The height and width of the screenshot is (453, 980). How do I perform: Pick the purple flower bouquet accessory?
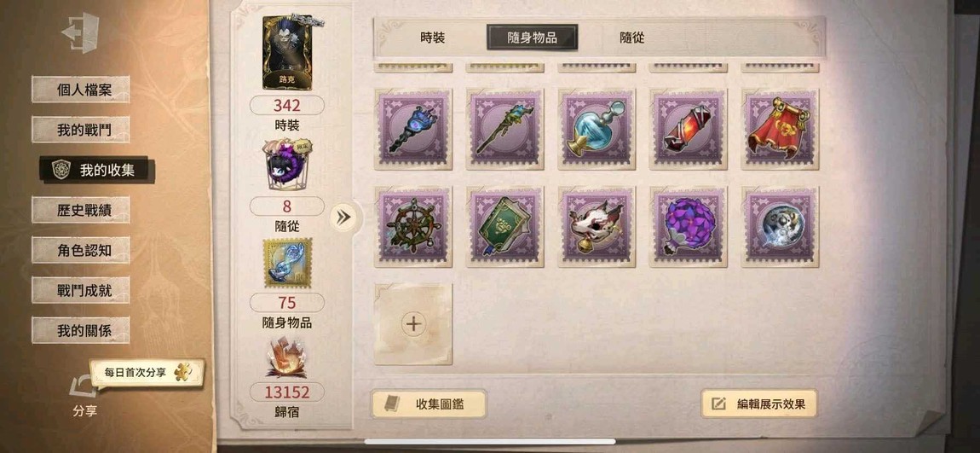click(x=688, y=227)
